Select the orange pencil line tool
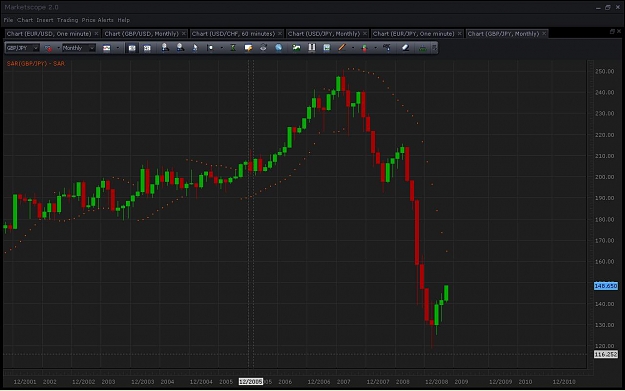This screenshot has width=625, height=391. point(342,48)
